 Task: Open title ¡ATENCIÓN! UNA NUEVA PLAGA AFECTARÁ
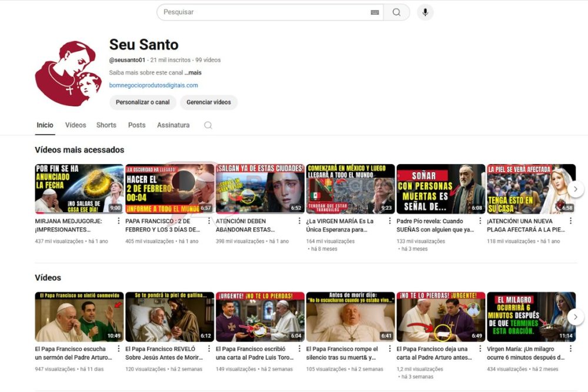pyautogui.click(x=526, y=225)
